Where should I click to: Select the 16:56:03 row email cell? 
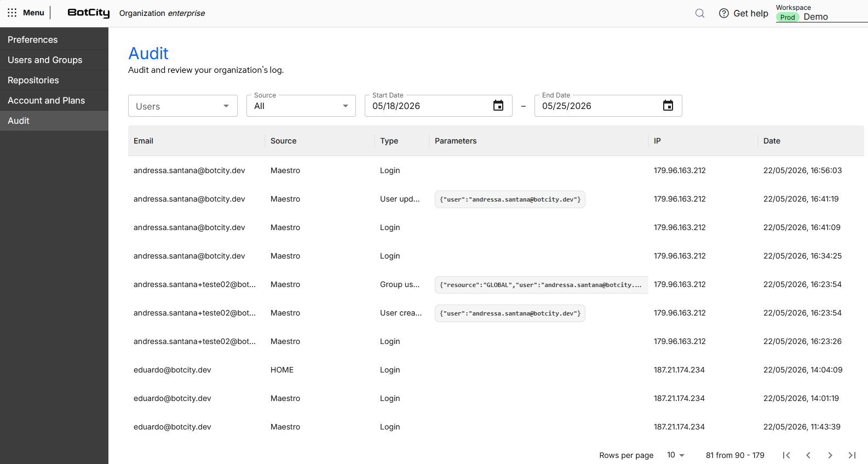pyautogui.click(x=189, y=170)
